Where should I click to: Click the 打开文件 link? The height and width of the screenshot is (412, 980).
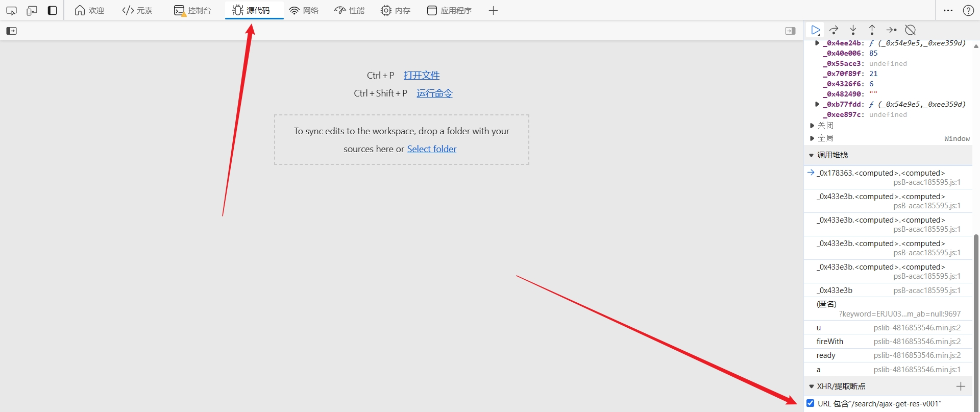coord(422,75)
